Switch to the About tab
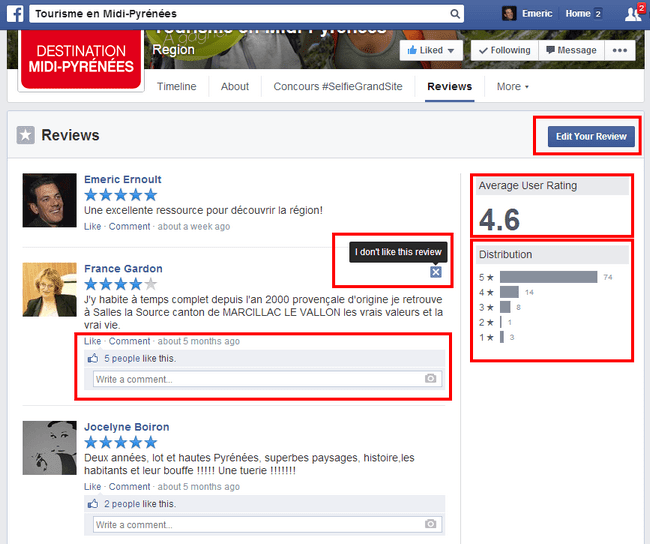The height and width of the screenshot is (544, 650). [x=235, y=86]
